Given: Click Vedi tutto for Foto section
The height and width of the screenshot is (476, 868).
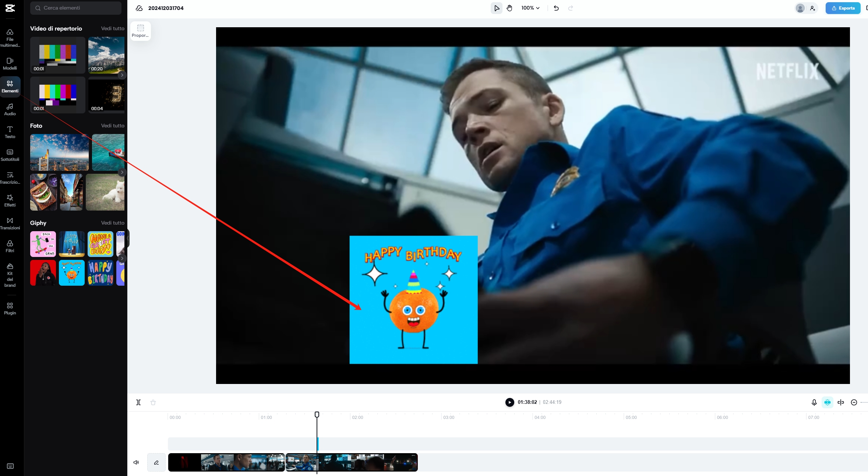Looking at the screenshot, I should pos(113,126).
